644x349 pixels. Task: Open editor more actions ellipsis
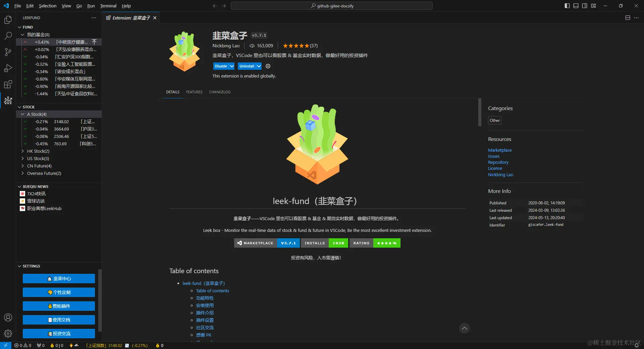[x=636, y=18]
